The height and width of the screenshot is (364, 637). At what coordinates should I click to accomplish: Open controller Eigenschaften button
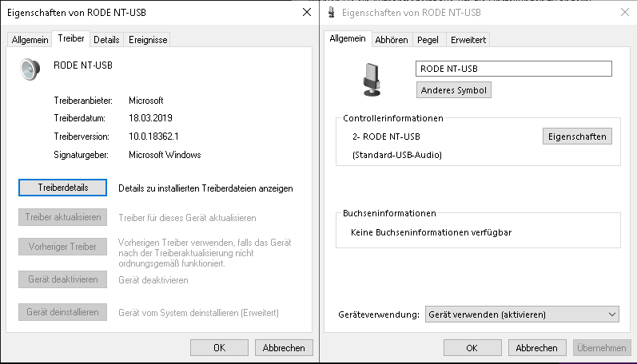pos(577,136)
